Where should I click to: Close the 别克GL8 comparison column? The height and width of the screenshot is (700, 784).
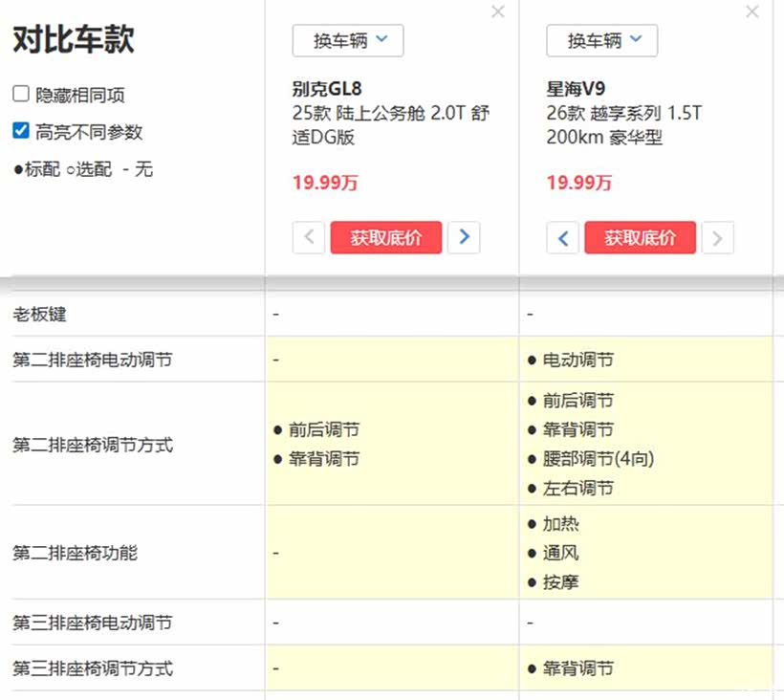pyautogui.click(x=498, y=12)
